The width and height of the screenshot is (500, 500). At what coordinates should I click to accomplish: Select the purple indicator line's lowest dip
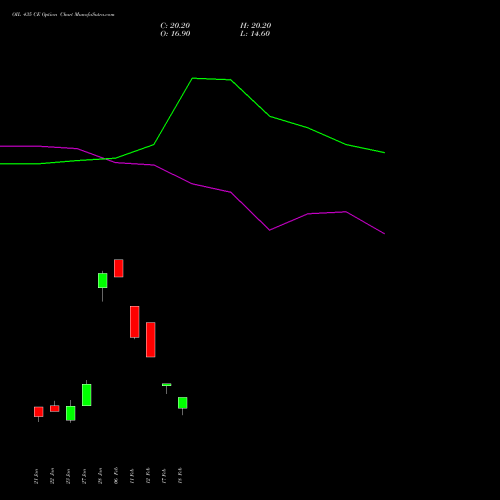point(269,230)
